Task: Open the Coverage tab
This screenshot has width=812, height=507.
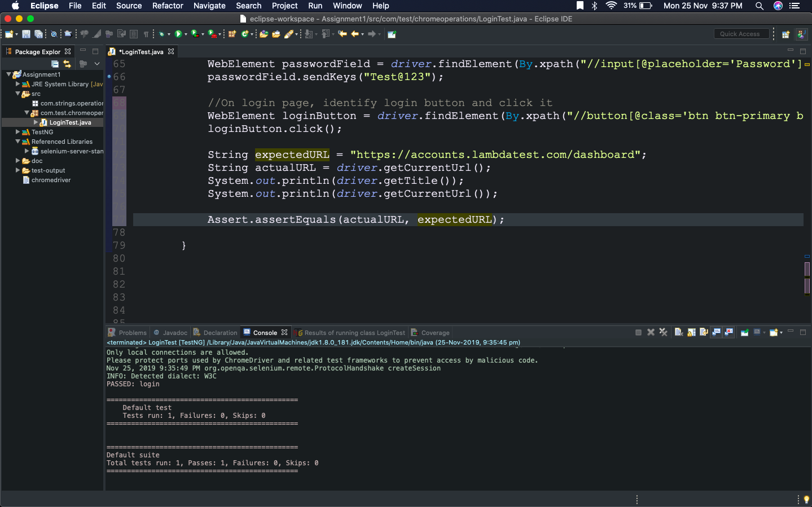Action: pos(435,333)
